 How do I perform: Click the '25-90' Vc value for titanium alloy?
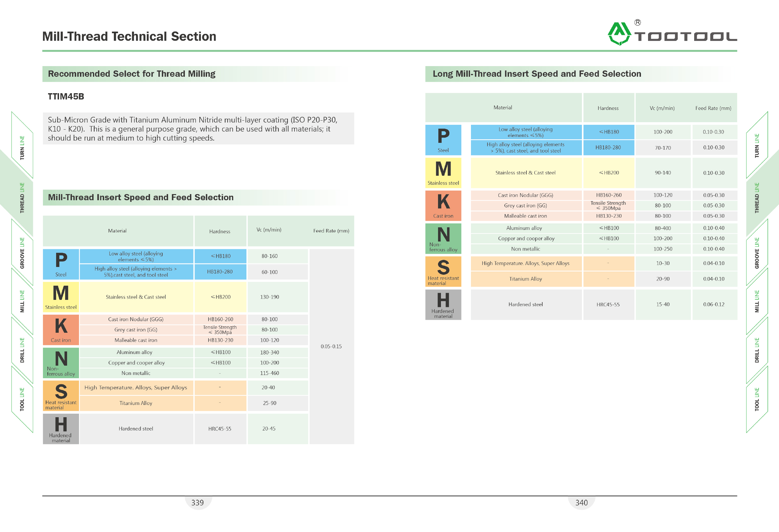269,403
